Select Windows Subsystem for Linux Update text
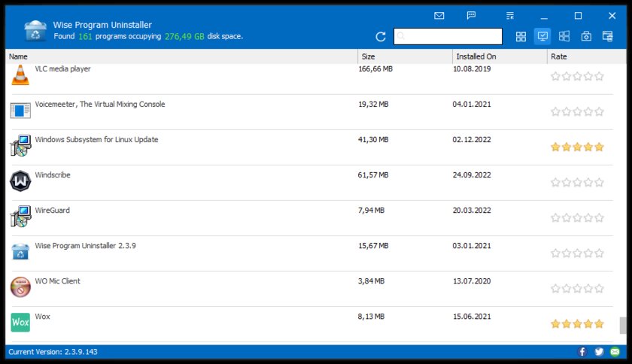 click(x=96, y=139)
